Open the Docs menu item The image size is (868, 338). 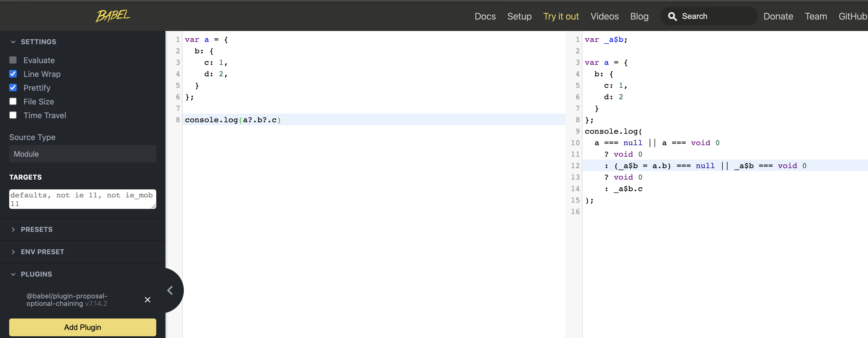tap(485, 16)
